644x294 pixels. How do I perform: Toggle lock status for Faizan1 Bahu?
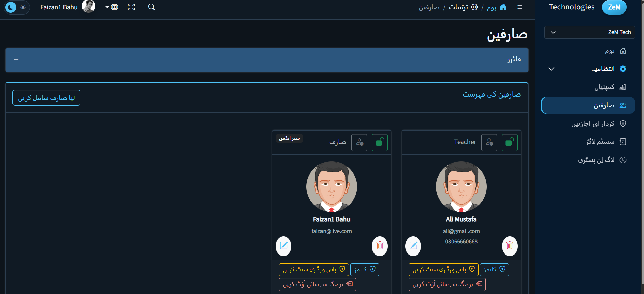(x=380, y=142)
